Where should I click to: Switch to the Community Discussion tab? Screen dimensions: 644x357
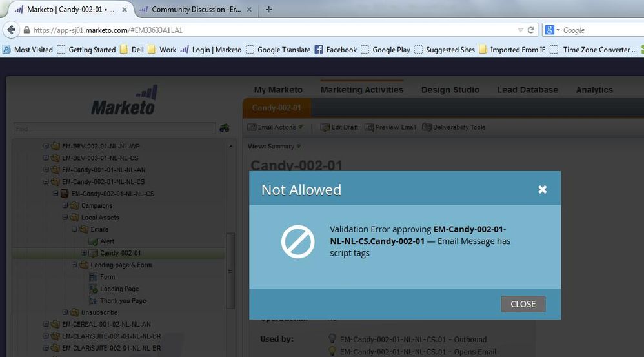[196, 10]
